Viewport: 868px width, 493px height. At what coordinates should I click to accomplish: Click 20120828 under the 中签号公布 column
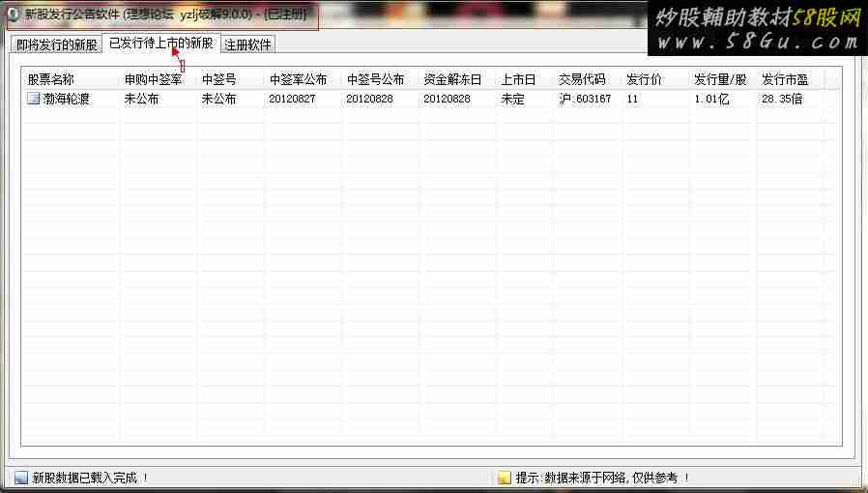click(x=370, y=99)
